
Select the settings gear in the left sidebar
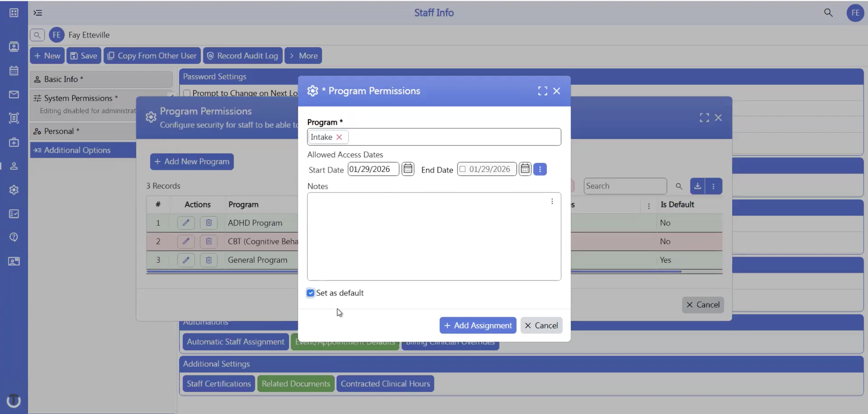(x=14, y=190)
